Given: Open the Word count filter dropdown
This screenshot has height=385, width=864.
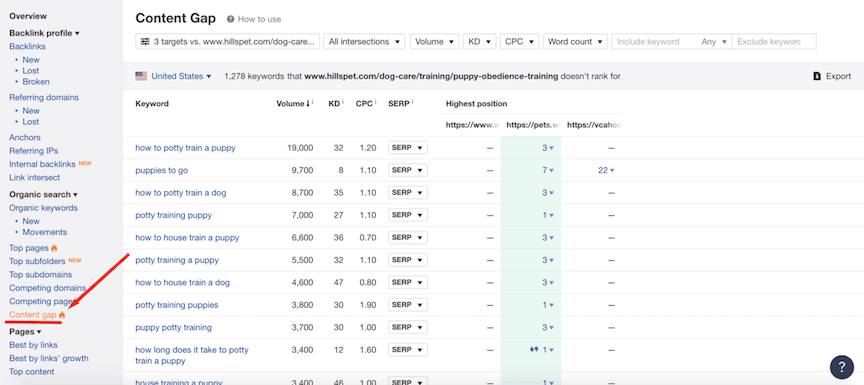Looking at the screenshot, I should 575,42.
